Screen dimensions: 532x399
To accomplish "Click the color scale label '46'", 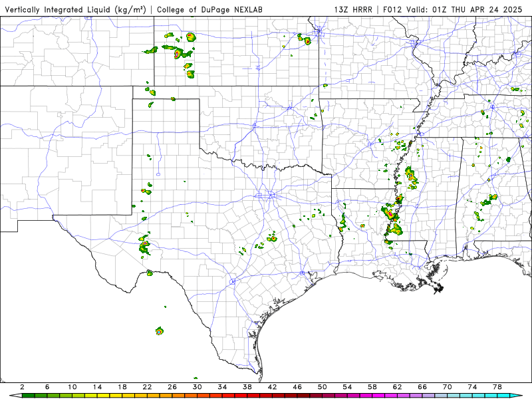I will [x=297, y=387].
